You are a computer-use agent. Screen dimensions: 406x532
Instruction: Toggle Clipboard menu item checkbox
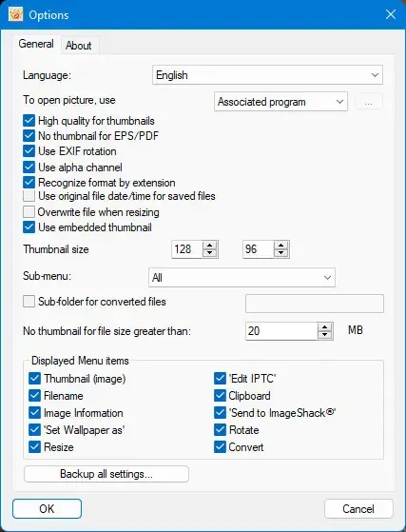point(220,396)
